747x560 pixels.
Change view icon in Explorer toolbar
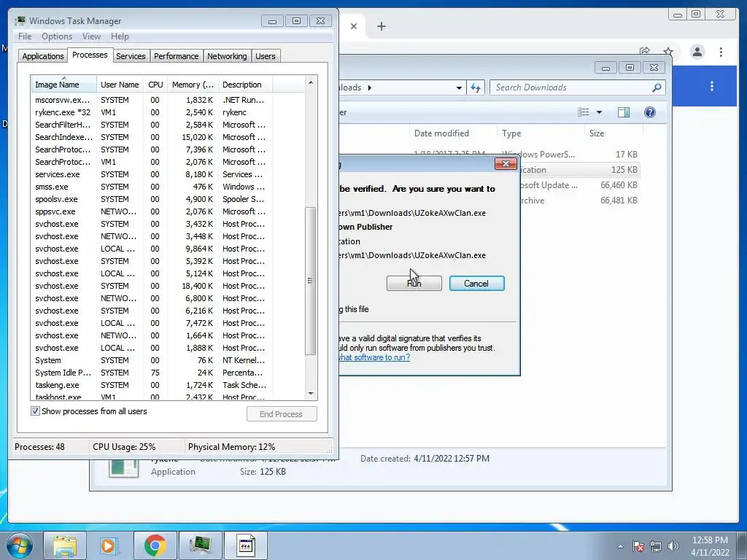[x=583, y=112]
